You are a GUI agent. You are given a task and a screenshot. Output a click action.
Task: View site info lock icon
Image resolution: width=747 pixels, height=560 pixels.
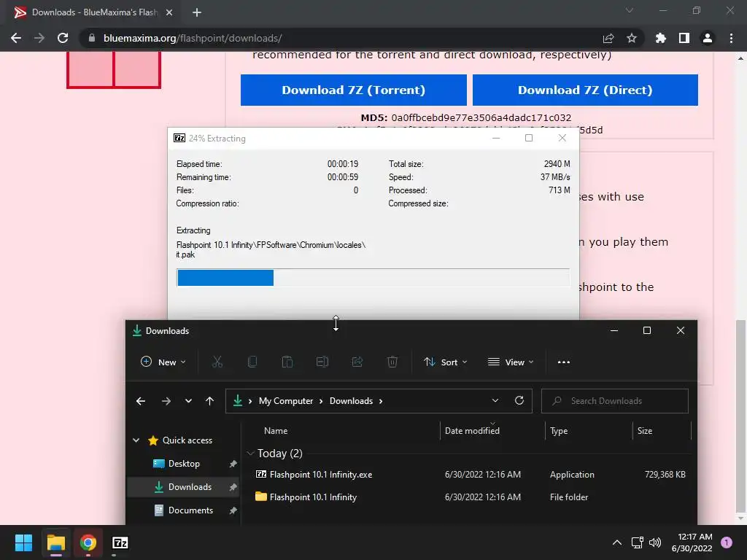(92, 38)
